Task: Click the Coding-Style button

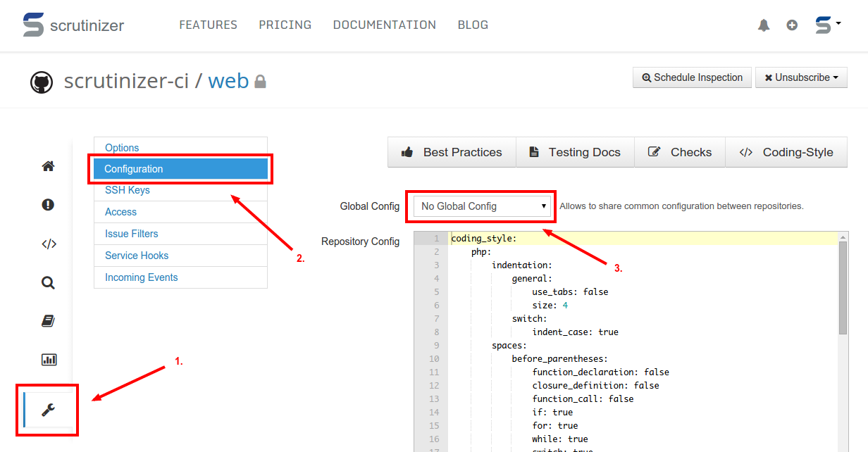Action: pyautogui.click(x=786, y=152)
